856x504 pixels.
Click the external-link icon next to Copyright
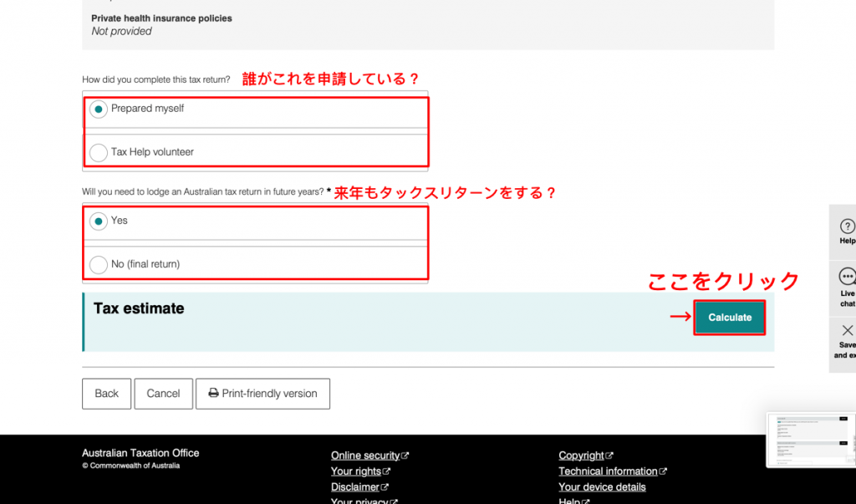(x=609, y=456)
